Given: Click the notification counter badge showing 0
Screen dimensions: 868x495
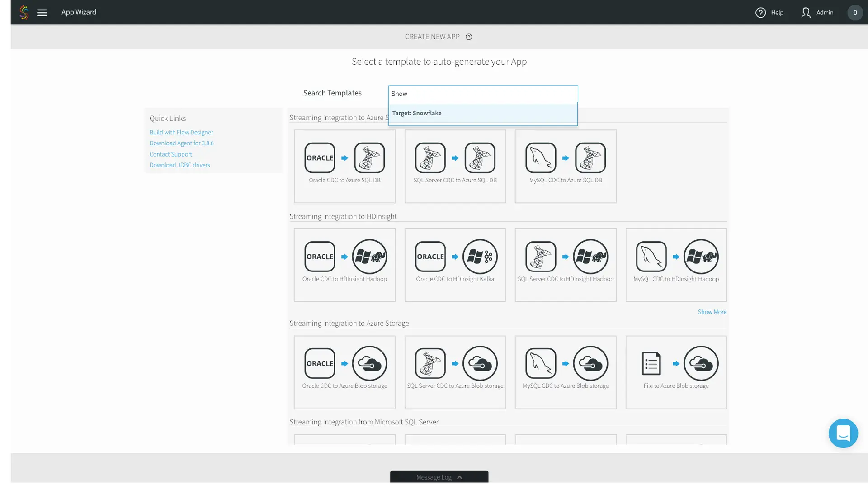Looking at the screenshot, I should 854,13.
